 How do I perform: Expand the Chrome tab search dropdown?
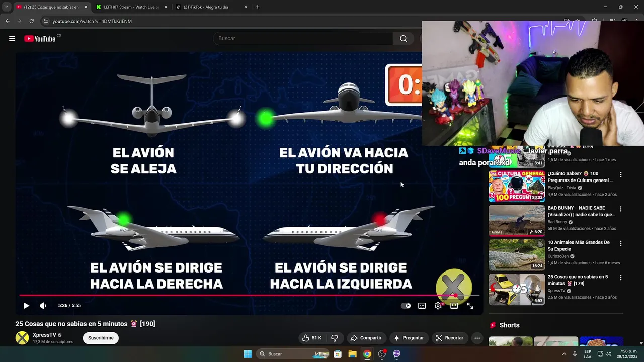[7, 7]
